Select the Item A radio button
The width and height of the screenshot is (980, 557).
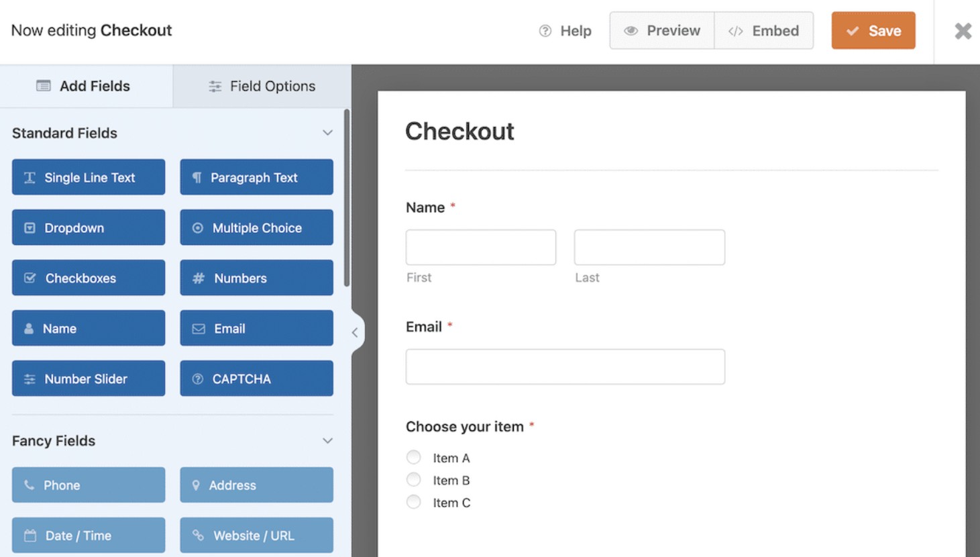point(413,457)
